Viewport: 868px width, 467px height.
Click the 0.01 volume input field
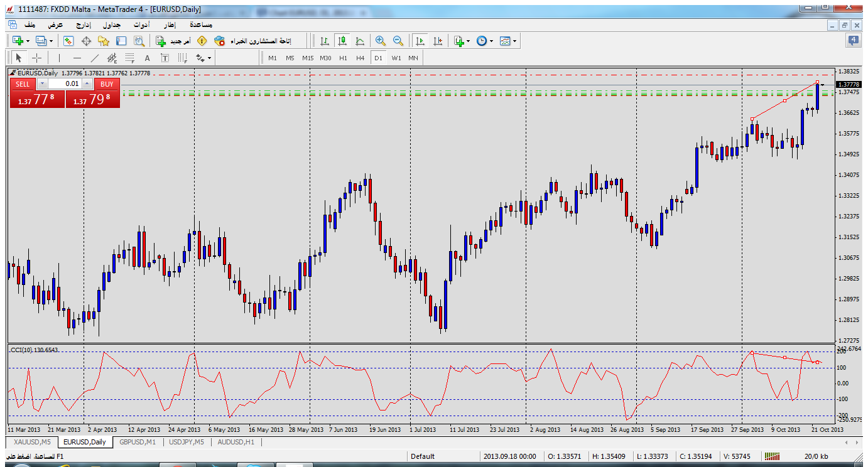pos(64,83)
